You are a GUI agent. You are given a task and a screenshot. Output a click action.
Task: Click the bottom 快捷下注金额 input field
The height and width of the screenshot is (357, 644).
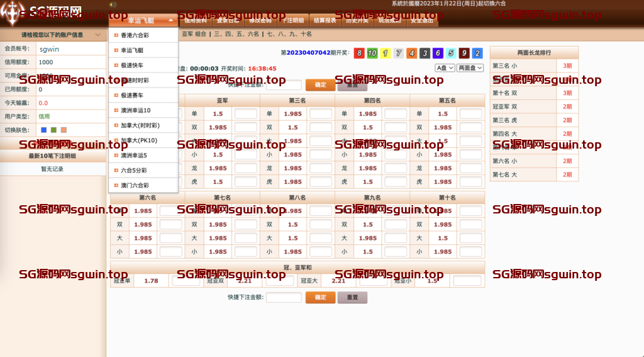point(284,297)
